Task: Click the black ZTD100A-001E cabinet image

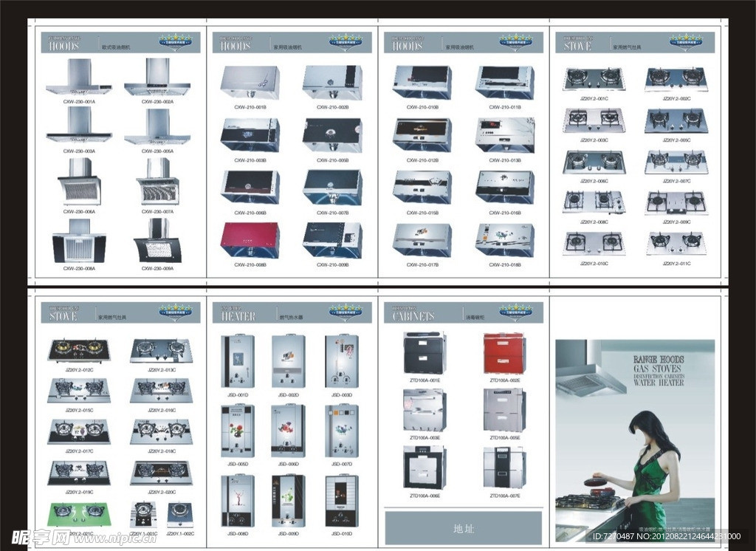Action: 425,353
